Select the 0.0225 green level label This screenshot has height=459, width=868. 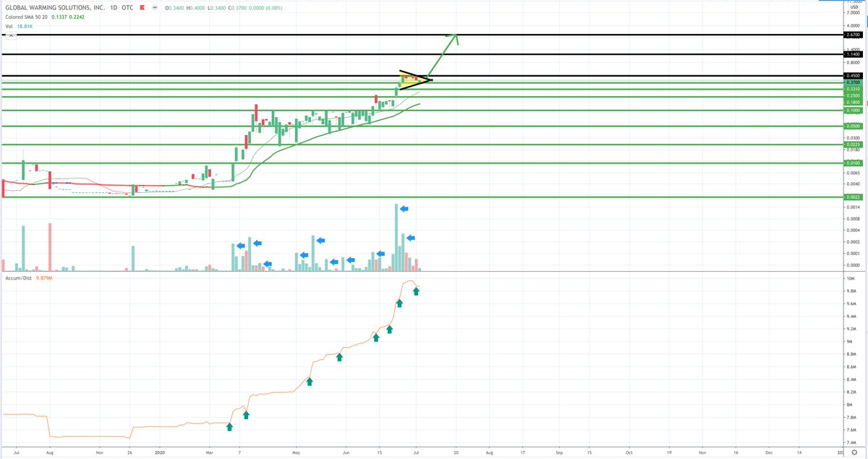coord(855,145)
